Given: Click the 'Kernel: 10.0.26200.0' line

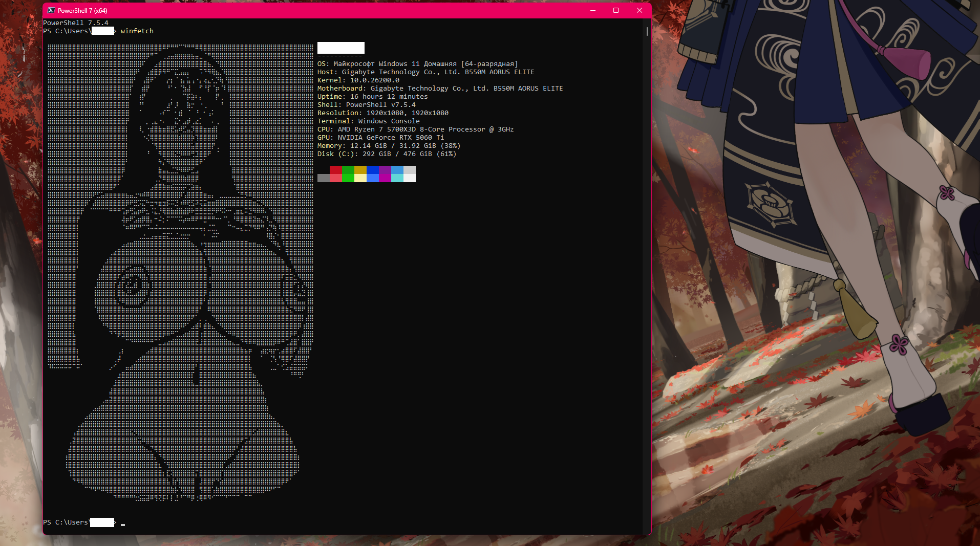Looking at the screenshot, I should click(x=358, y=80).
